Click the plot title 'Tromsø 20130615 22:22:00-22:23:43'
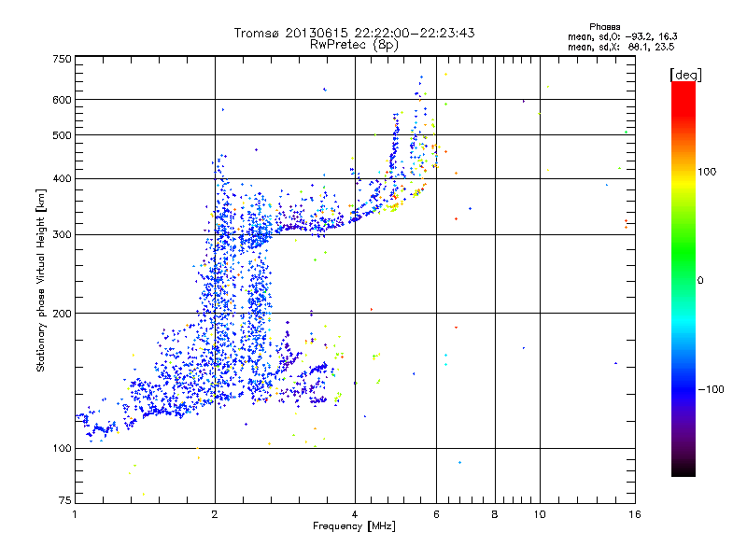This screenshot has height=560, width=747. (354, 33)
